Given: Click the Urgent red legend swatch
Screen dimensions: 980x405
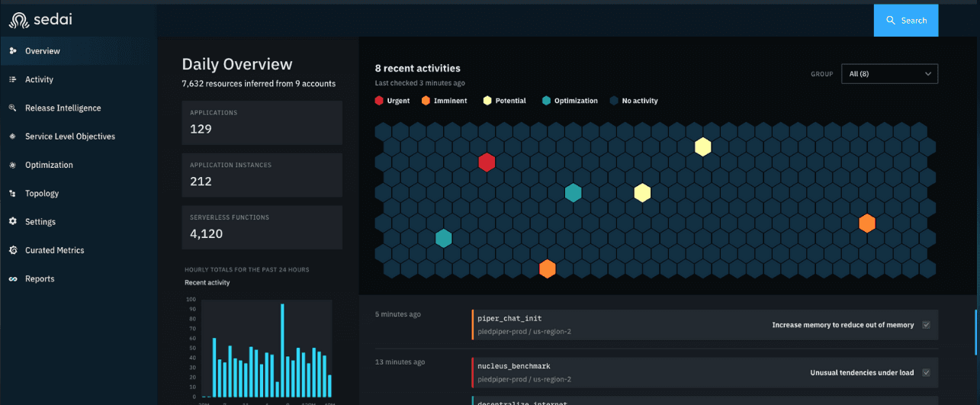Looking at the screenshot, I should [379, 101].
